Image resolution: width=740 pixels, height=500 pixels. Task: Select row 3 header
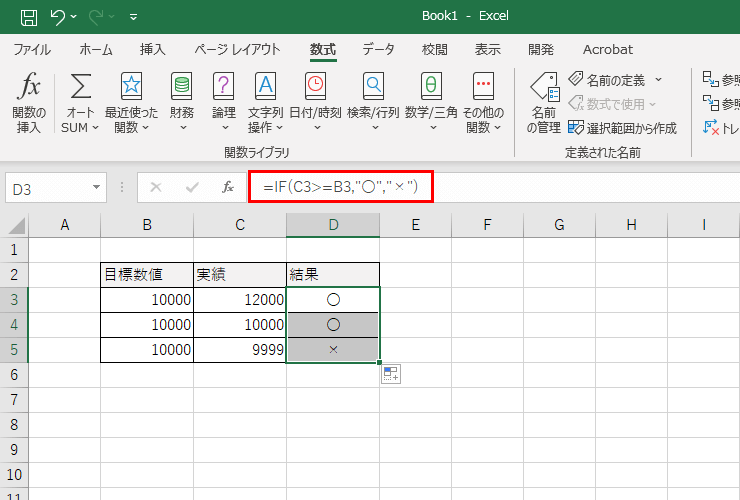pos(14,299)
